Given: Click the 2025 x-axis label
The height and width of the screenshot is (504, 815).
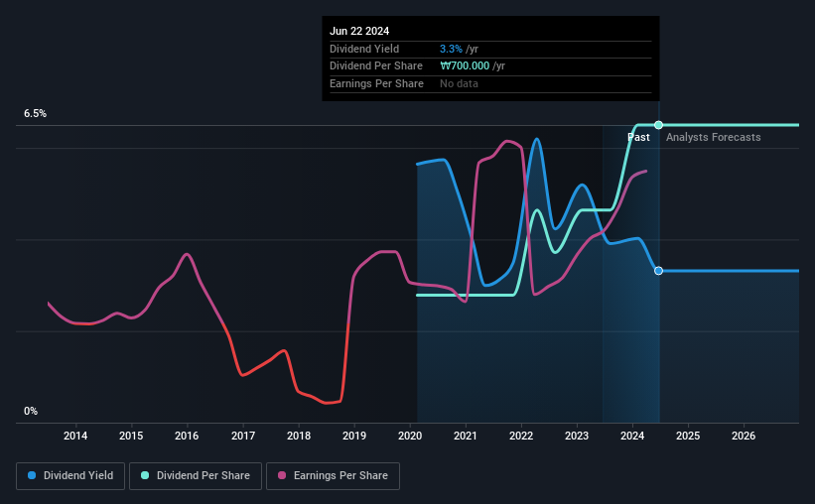Looking at the screenshot, I should [688, 436].
